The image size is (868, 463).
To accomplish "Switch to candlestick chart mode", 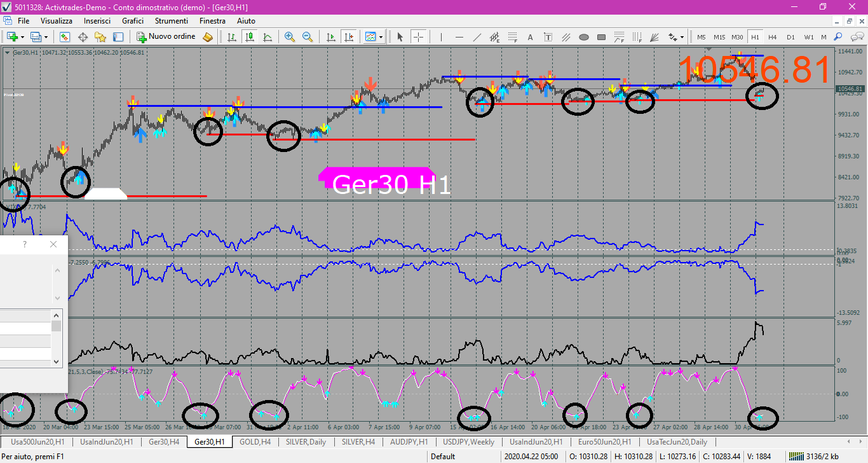I will [250, 37].
